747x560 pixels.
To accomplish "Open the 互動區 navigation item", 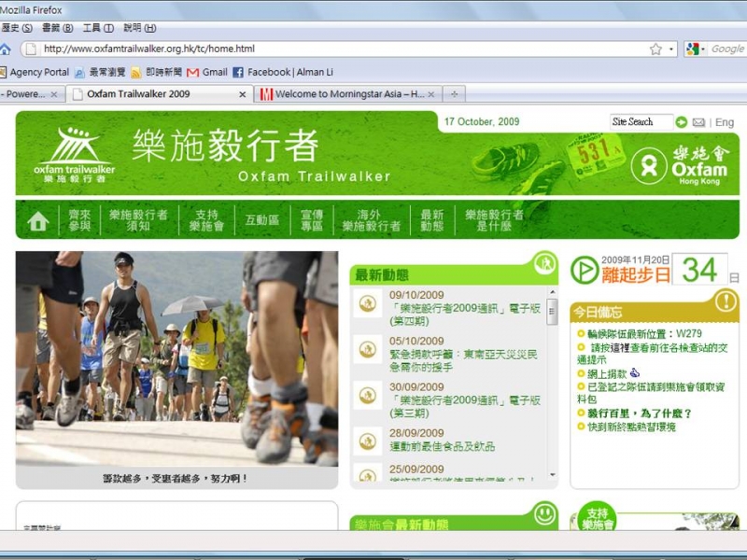I will click(x=262, y=220).
